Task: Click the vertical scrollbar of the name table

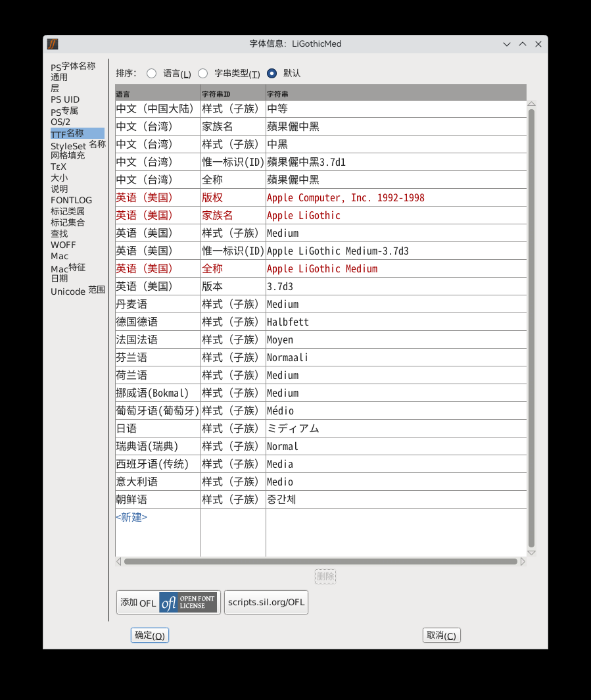Action: [531, 328]
